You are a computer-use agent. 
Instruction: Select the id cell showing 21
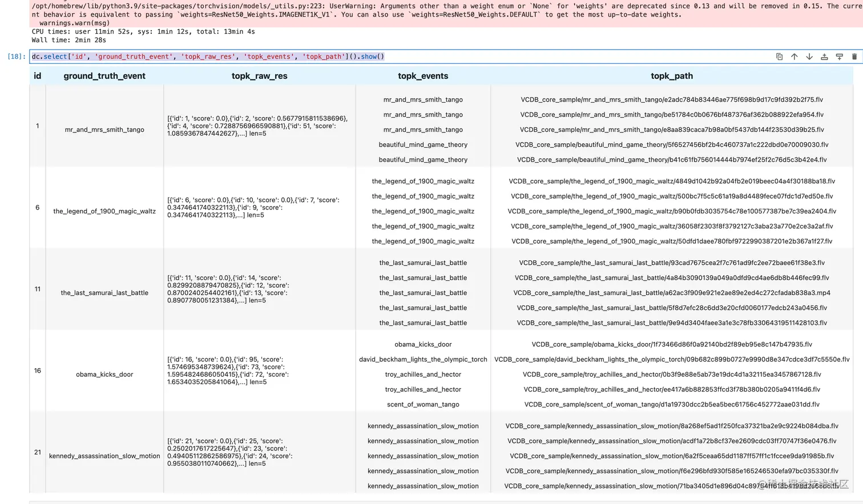click(38, 452)
